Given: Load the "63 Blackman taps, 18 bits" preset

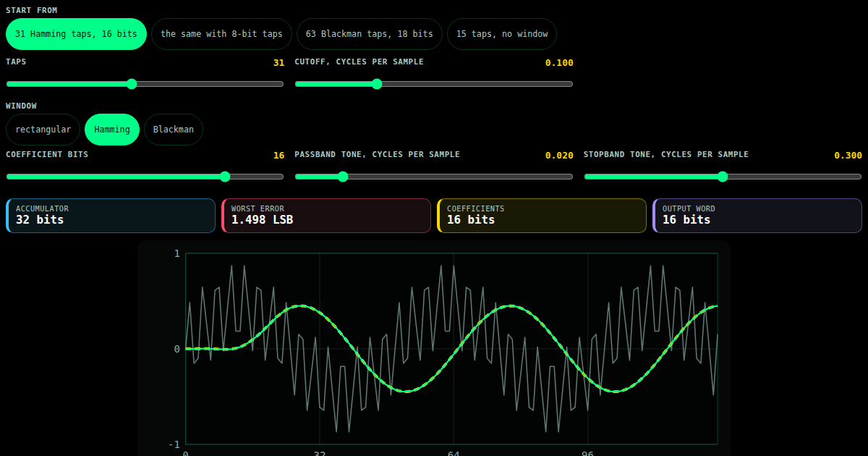Looking at the screenshot, I should point(369,34).
